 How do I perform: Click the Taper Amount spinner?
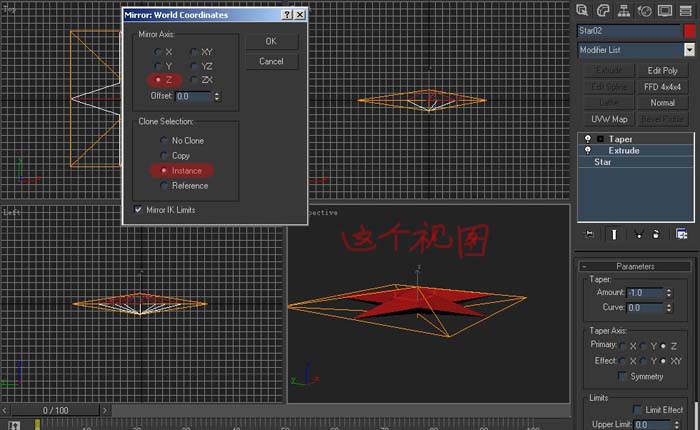coord(669,292)
